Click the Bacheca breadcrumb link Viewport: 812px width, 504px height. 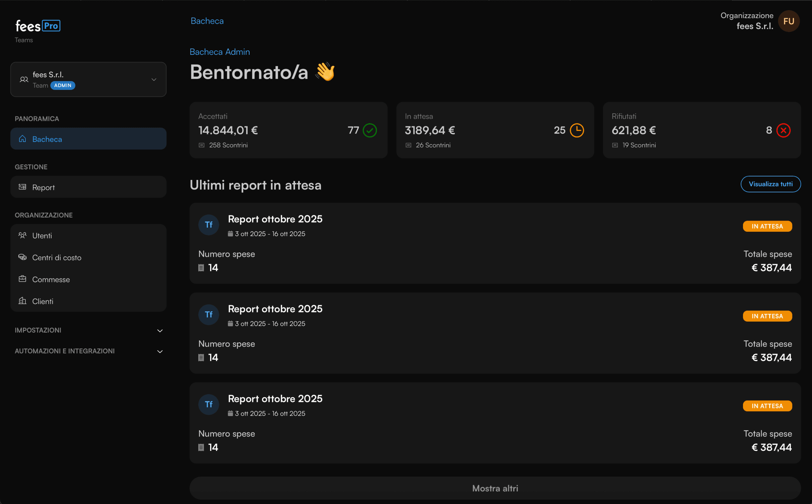pyautogui.click(x=207, y=21)
